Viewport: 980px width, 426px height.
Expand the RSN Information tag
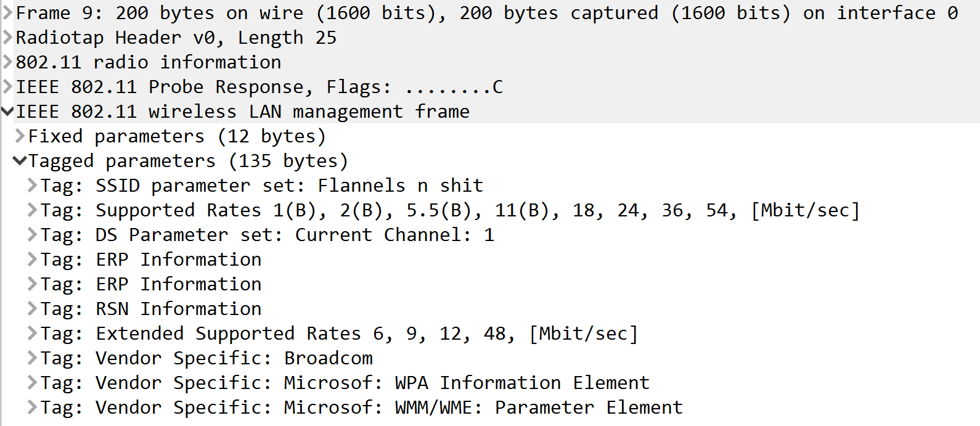pos(32,309)
